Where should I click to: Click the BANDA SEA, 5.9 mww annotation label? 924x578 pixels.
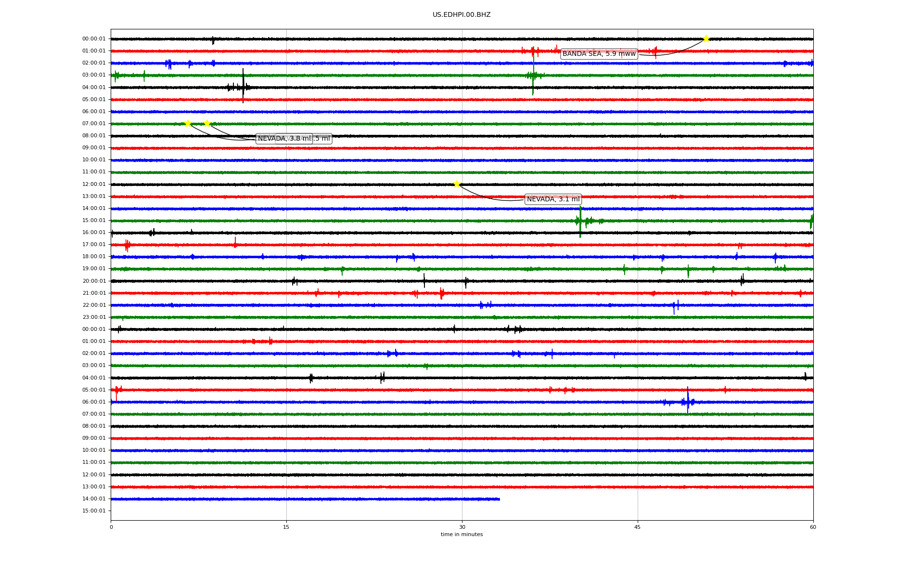(599, 54)
